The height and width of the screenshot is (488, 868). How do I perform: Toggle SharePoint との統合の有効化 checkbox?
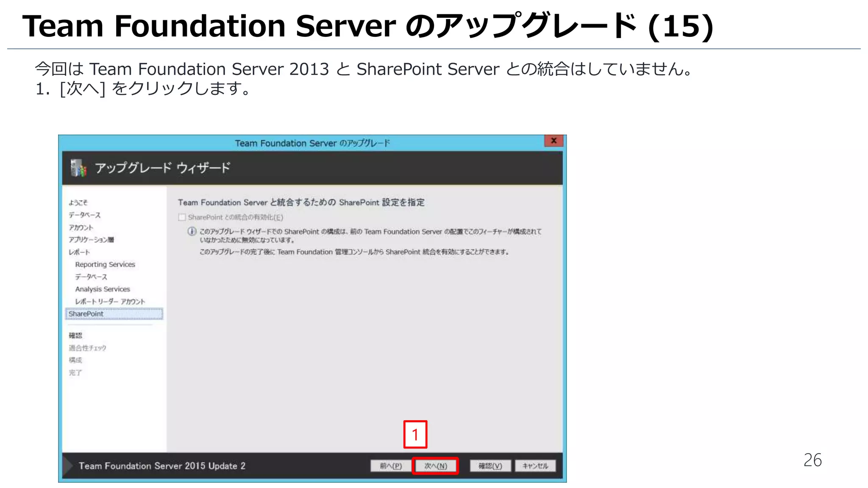point(182,217)
